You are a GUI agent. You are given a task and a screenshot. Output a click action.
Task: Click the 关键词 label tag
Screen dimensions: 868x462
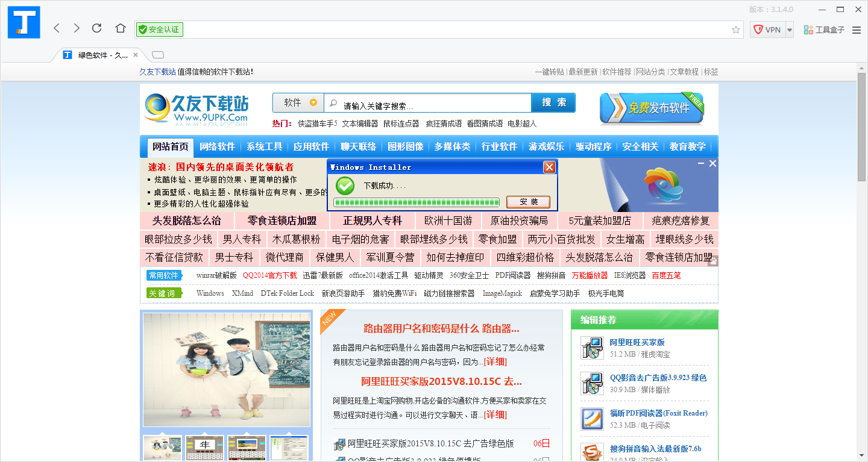164,293
